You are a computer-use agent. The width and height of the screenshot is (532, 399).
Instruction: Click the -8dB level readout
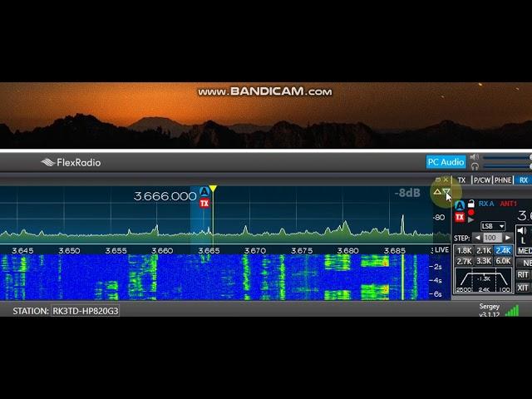[x=407, y=193]
